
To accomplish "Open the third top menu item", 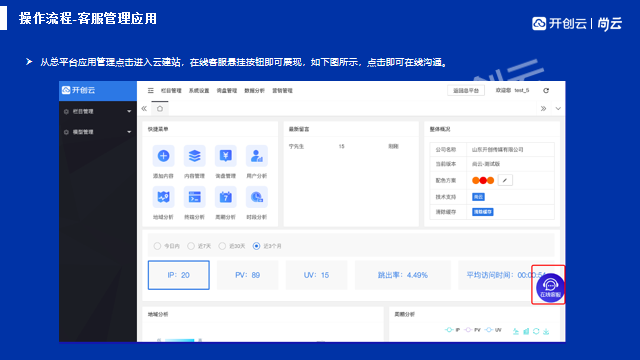I will pos(227,91).
